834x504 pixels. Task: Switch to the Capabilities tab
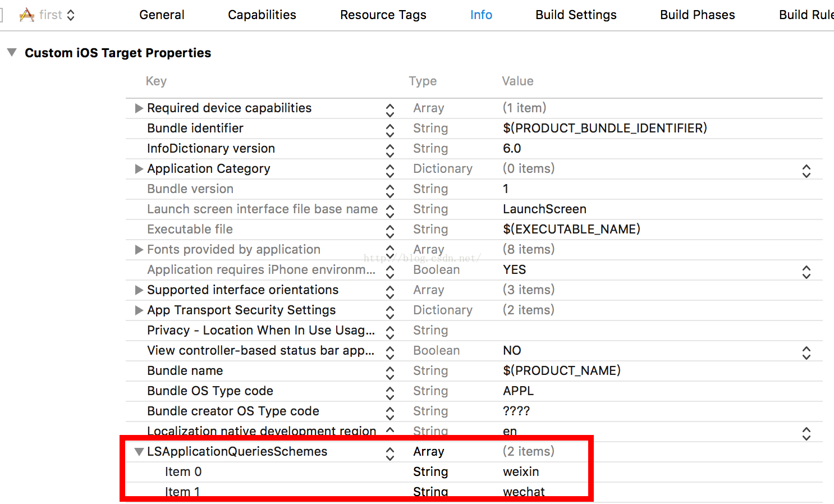pos(262,15)
